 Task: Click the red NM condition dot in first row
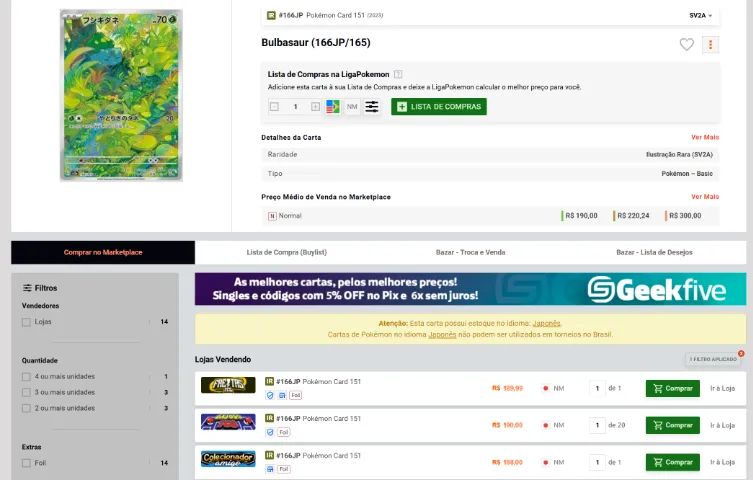coord(546,388)
